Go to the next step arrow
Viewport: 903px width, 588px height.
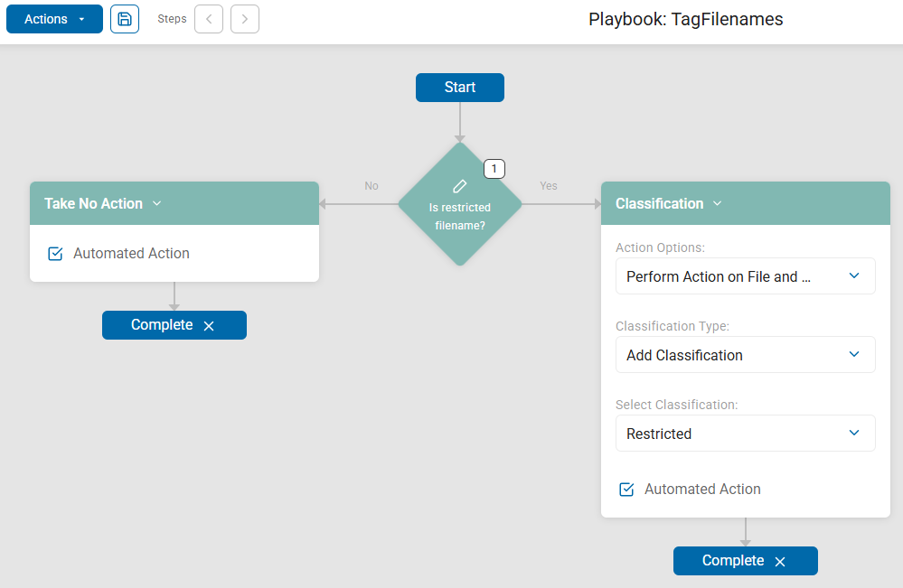click(x=245, y=19)
